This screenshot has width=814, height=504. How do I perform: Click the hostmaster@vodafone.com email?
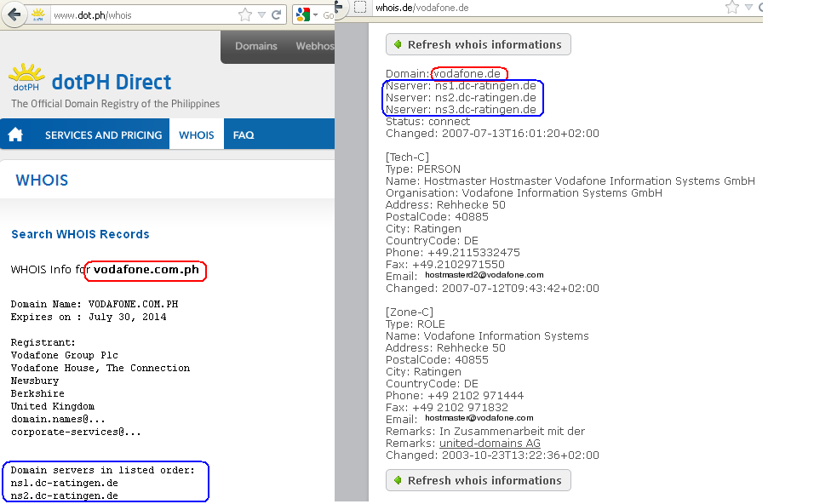pyautogui.click(x=479, y=418)
